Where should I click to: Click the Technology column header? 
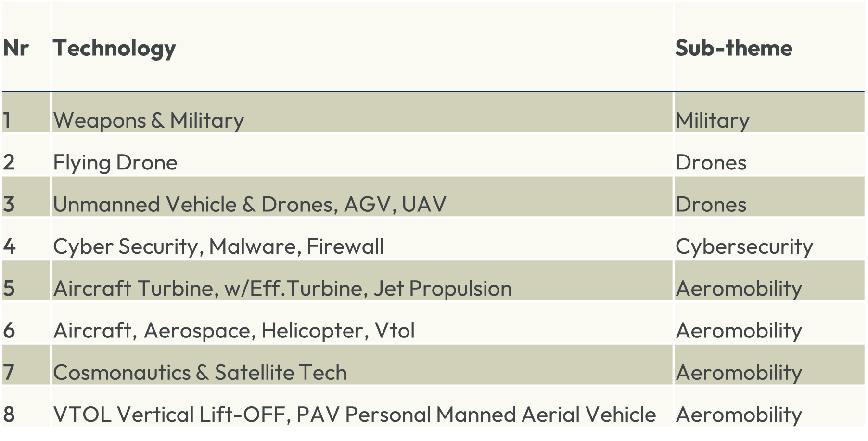(x=115, y=48)
